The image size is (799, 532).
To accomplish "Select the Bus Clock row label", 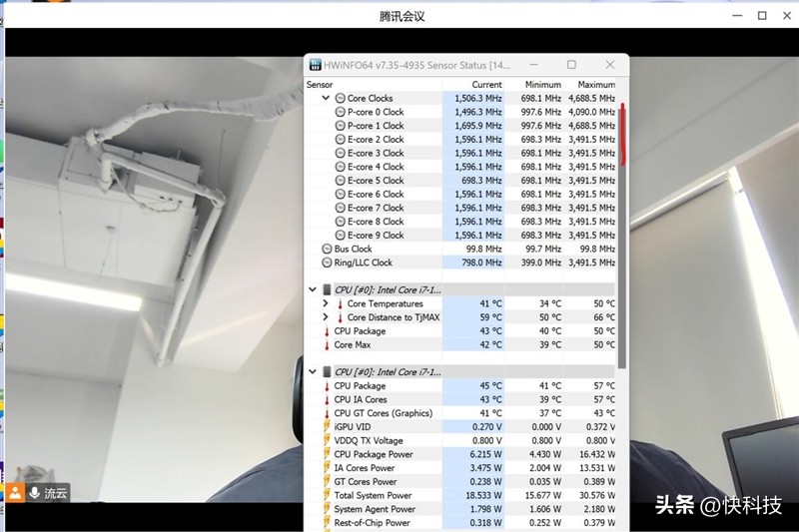I will [354, 249].
